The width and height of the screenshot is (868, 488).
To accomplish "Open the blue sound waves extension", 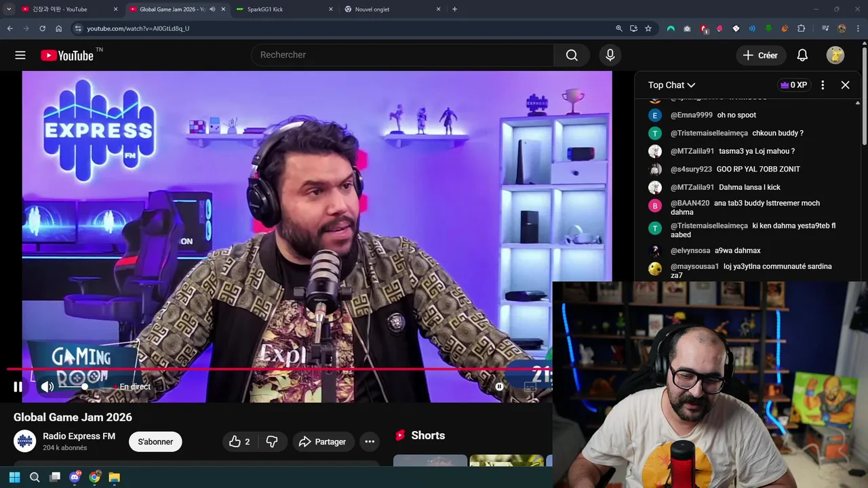I will point(752,28).
